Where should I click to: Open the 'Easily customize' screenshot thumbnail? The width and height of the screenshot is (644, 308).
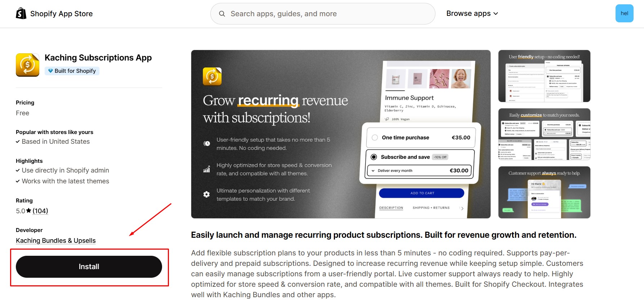(x=544, y=134)
